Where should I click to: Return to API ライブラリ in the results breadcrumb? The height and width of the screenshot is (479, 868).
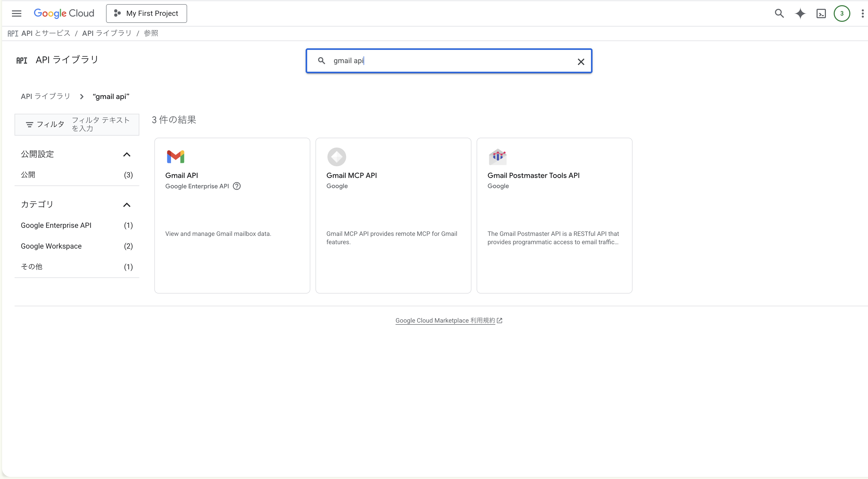pos(45,97)
